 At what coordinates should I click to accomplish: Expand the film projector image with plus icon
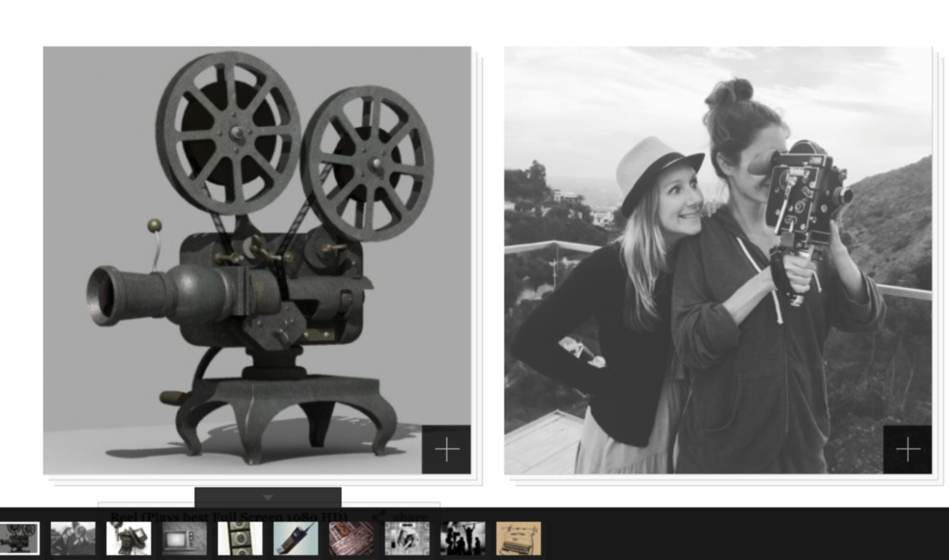pyautogui.click(x=446, y=449)
